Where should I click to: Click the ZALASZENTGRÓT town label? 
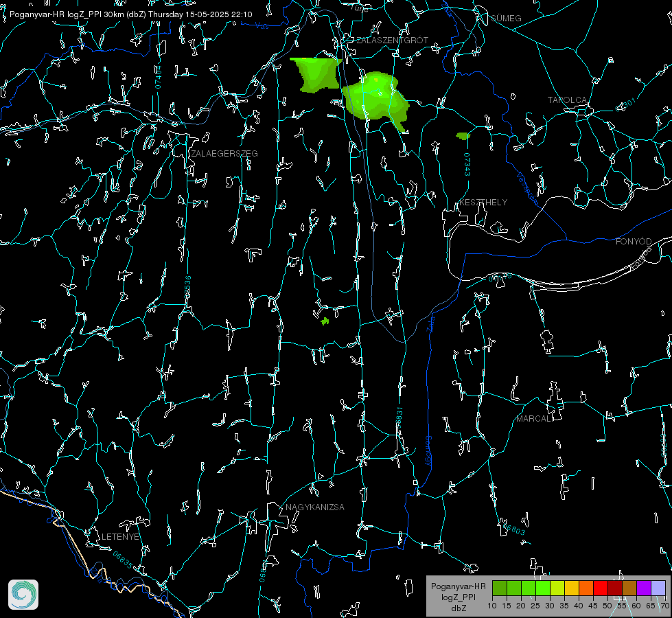[x=392, y=40]
